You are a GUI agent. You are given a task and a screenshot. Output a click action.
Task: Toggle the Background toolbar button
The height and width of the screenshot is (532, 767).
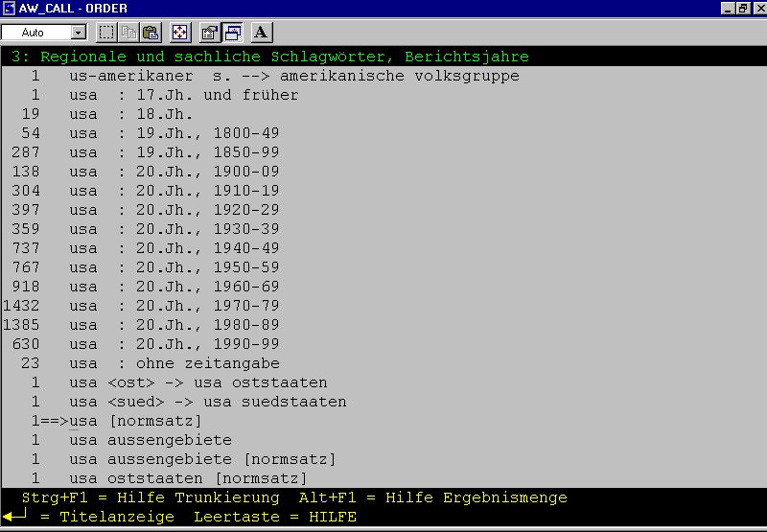coord(232,33)
